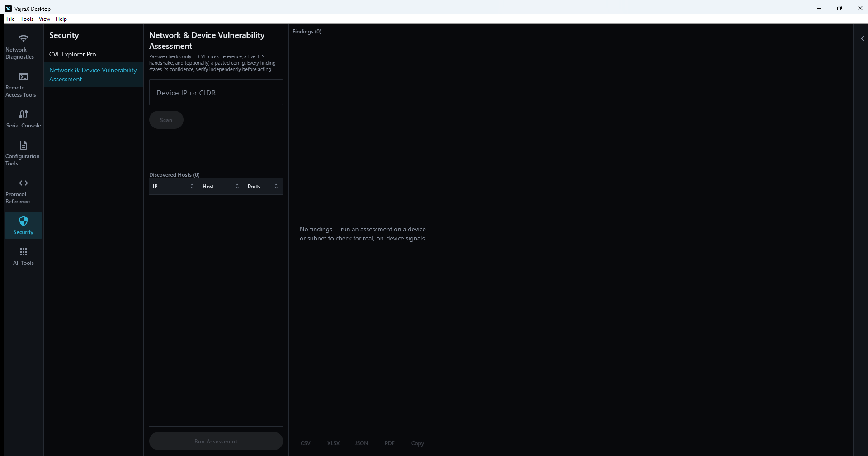Export findings as CSV

point(306,443)
